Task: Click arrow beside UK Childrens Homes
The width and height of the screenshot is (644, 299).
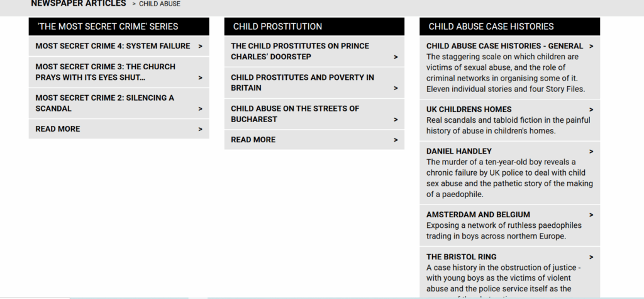Action: coord(591,110)
